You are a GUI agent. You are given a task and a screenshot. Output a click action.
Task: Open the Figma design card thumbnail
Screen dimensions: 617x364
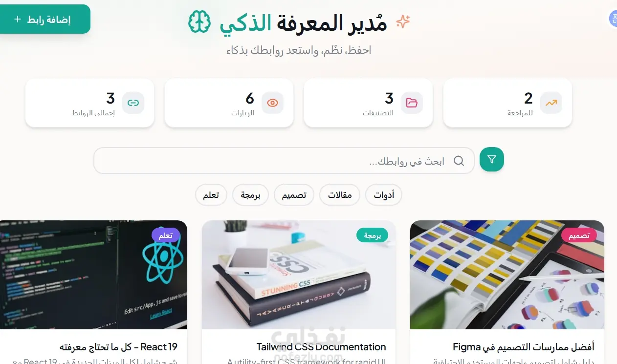click(507, 275)
